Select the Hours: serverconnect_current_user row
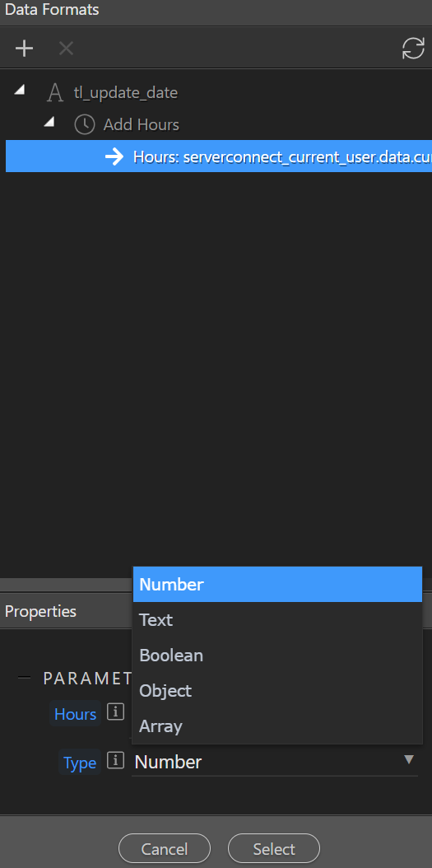Screen dimensions: 432x868 [x=219, y=156]
